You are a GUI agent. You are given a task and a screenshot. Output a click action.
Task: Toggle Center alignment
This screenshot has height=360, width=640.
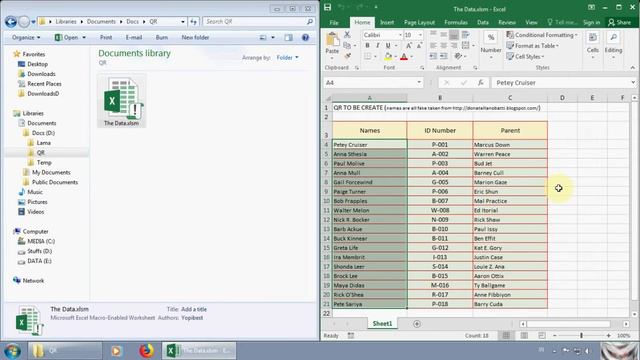coord(443,45)
